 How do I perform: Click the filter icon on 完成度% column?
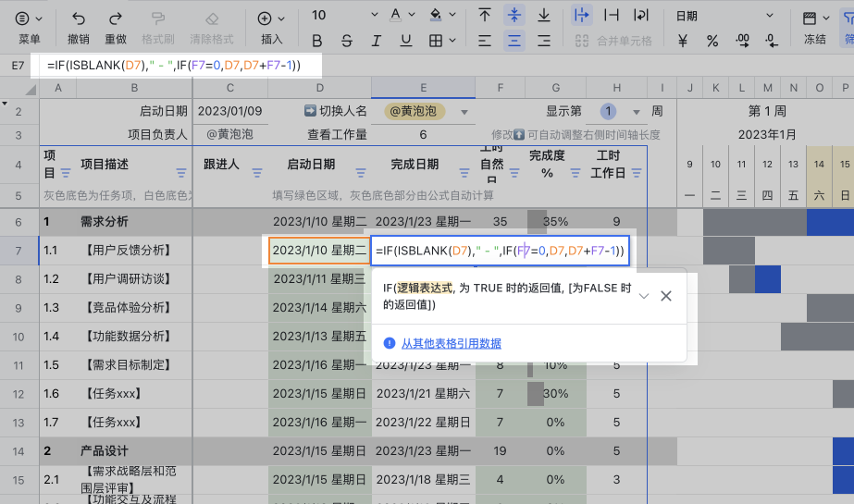point(576,173)
